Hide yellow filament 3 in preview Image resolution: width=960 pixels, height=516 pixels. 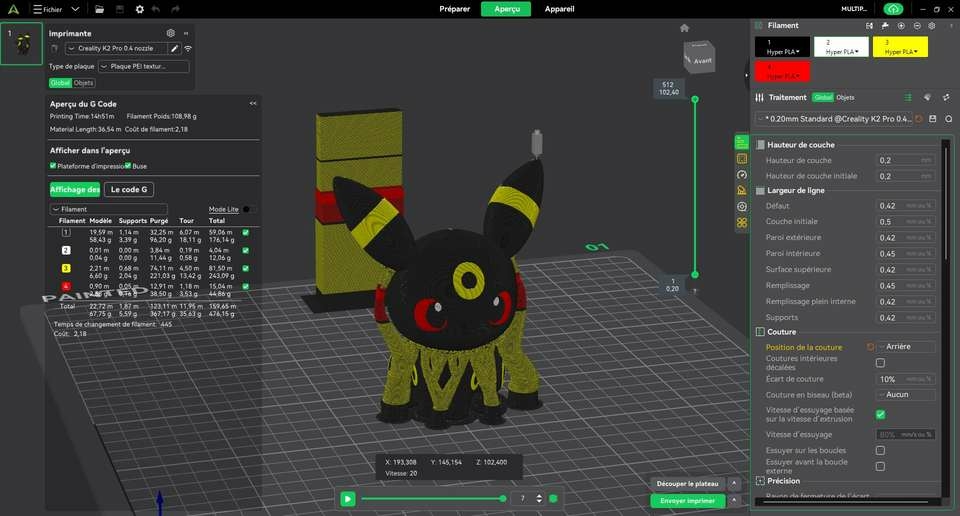coord(245,268)
